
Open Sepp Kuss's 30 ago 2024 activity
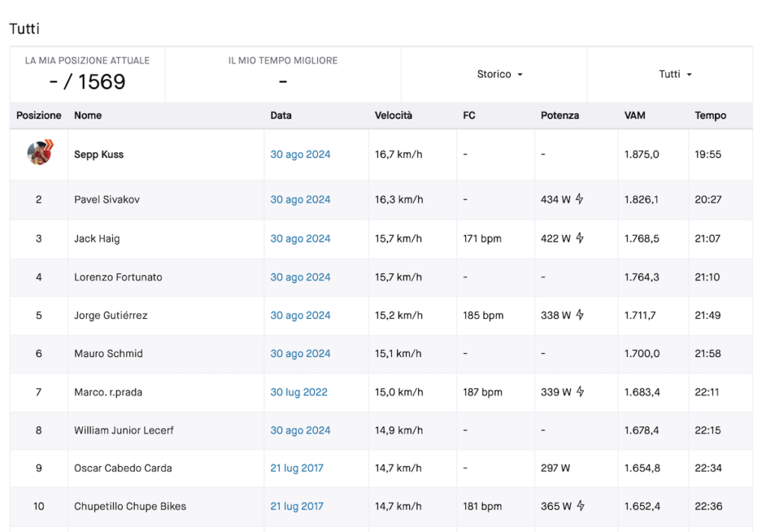(301, 154)
